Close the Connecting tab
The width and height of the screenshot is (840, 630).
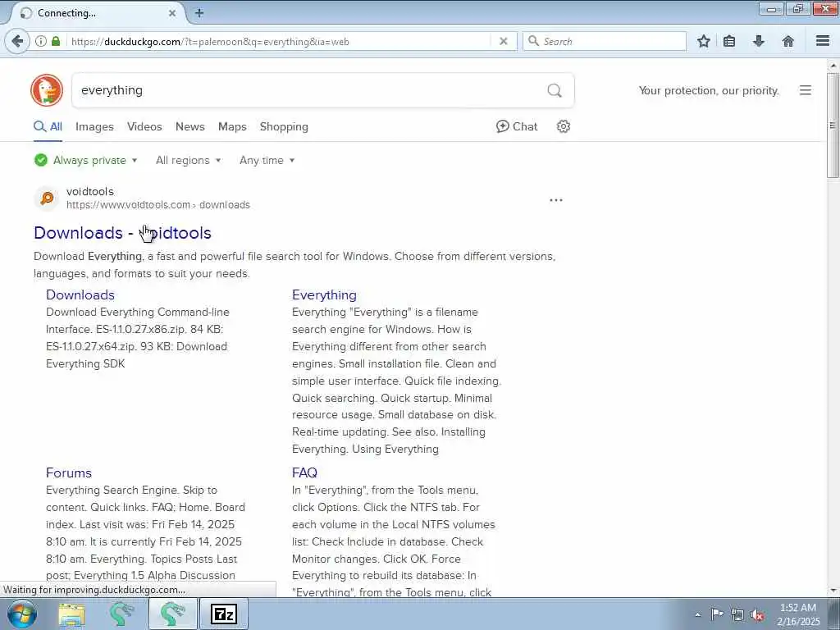[172, 13]
